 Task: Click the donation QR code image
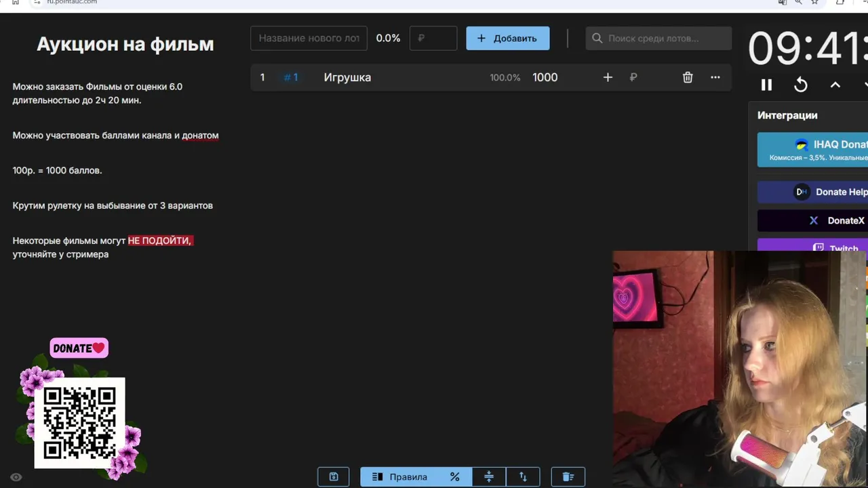pos(79,423)
